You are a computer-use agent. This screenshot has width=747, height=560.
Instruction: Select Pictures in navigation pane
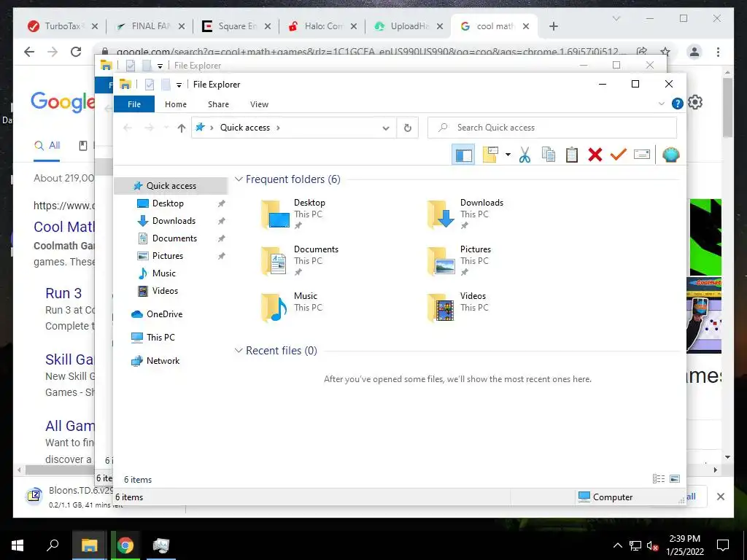tap(168, 256)
